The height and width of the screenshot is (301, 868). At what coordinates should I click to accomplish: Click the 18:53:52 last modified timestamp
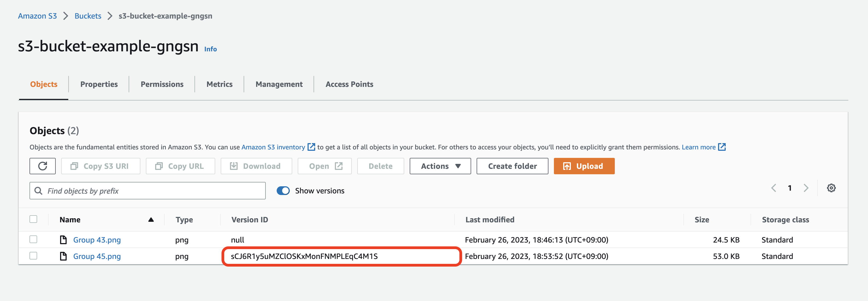pos(536,256)
